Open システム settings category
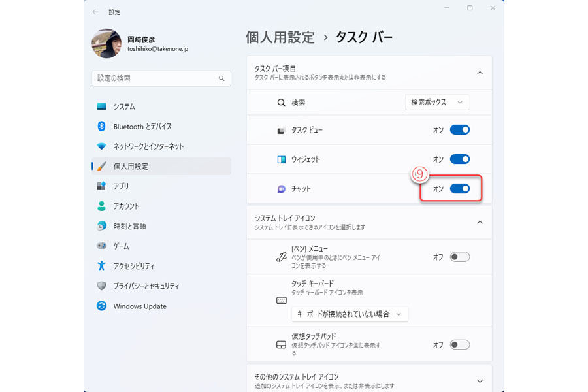 161,106
